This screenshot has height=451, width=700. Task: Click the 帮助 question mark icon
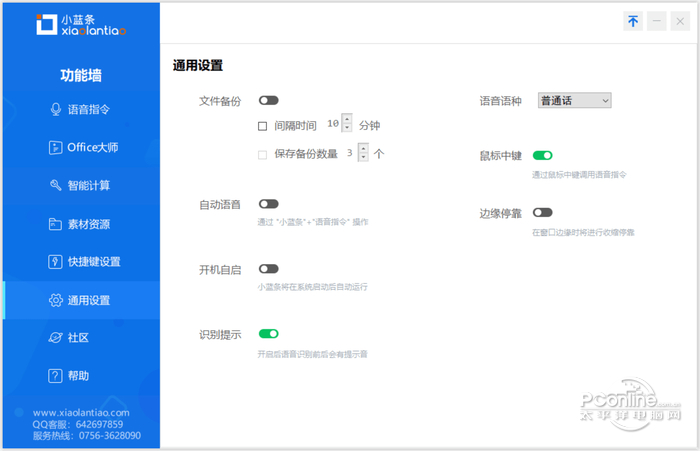pos(55,376)
